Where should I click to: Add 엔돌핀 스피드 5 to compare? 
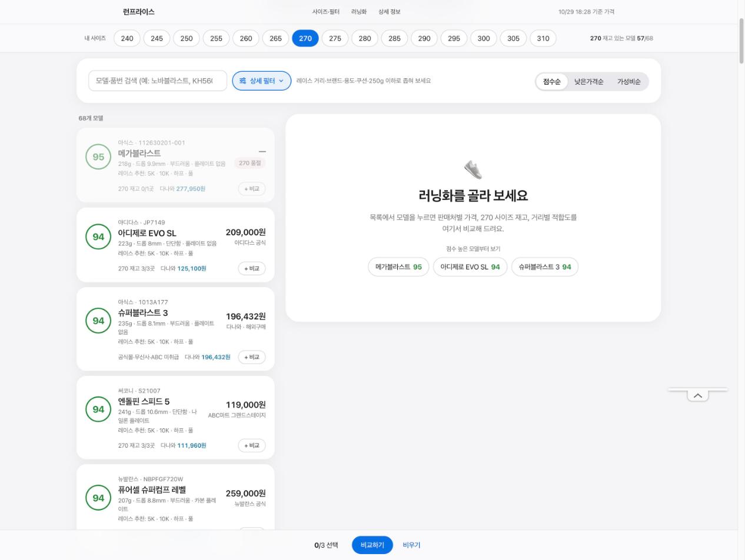(x=252, y=446)
